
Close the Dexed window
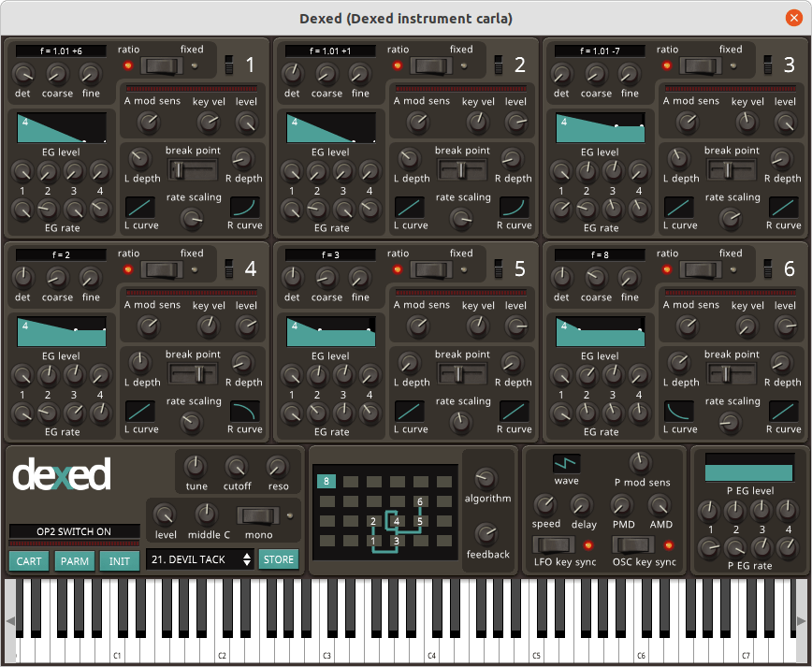tap(793, 18)
